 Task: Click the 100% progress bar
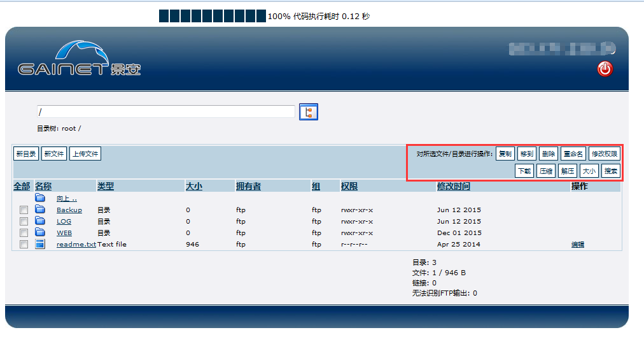(212, 16)
